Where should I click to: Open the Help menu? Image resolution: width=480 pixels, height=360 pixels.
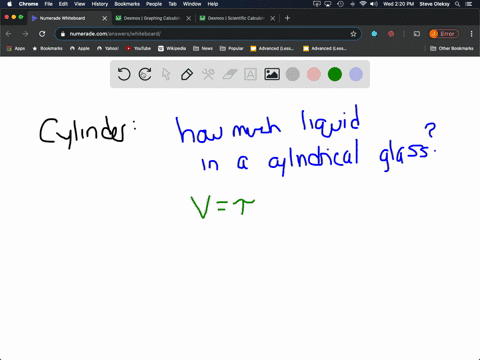(x=213, y=4)
